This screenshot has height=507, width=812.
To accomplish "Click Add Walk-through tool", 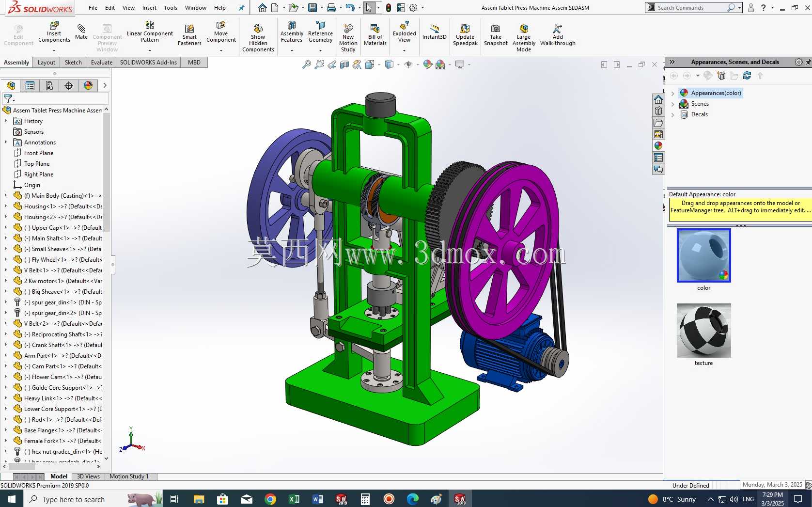I will point(558,35).
